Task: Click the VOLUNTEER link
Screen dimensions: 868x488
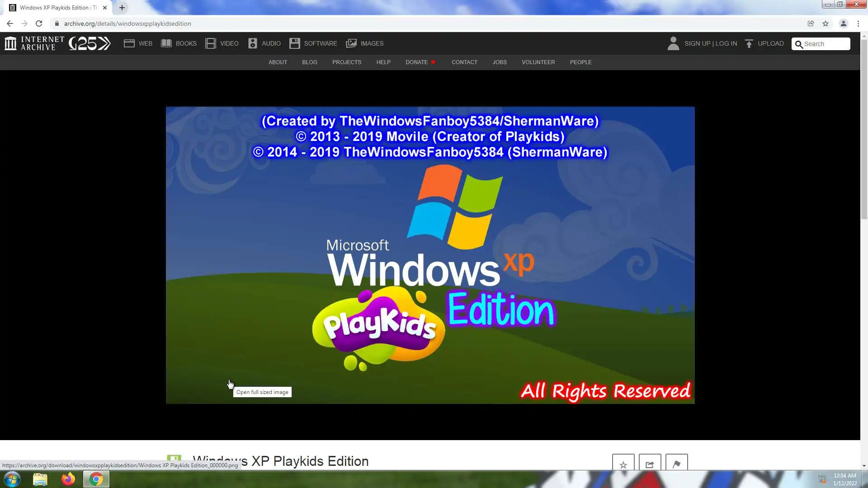Action: [x=538, y=62]
